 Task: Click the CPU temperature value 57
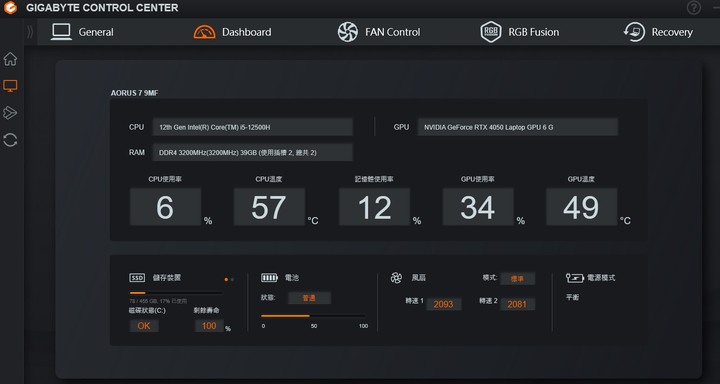click(x=269, y=207)
